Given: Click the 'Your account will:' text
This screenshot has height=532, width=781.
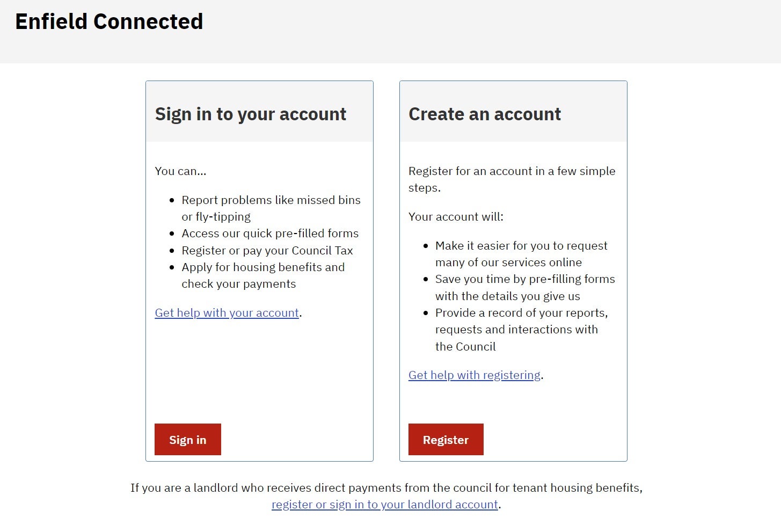Looking at the screenshot, I should click(x=456, y=216).
